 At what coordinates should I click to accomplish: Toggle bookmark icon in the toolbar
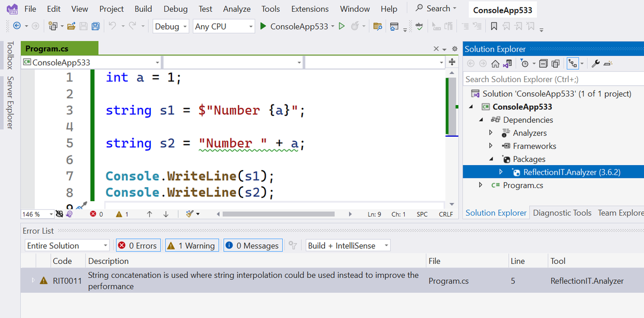[x=494, y=26]
